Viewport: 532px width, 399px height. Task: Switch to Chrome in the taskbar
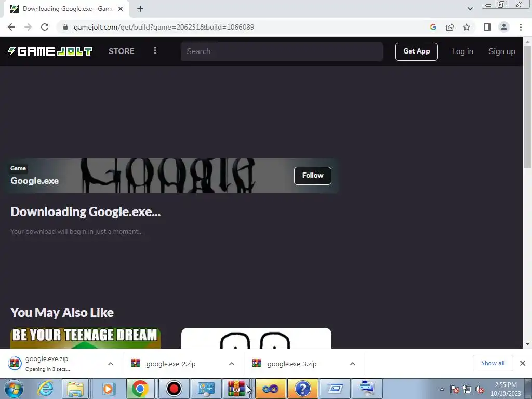pyautogui.click(x=140, y=389)
